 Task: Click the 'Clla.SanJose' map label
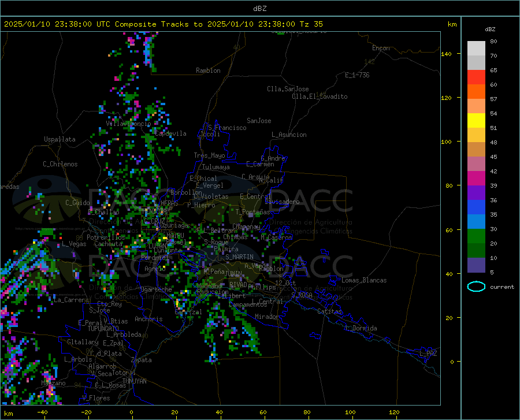pyautogui.click(x=288, y=89)
